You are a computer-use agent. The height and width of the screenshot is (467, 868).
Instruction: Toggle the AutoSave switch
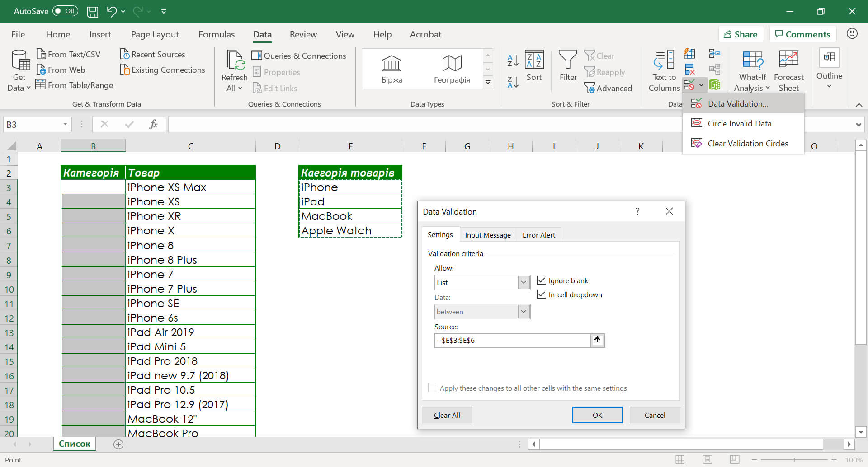point(65,11)
